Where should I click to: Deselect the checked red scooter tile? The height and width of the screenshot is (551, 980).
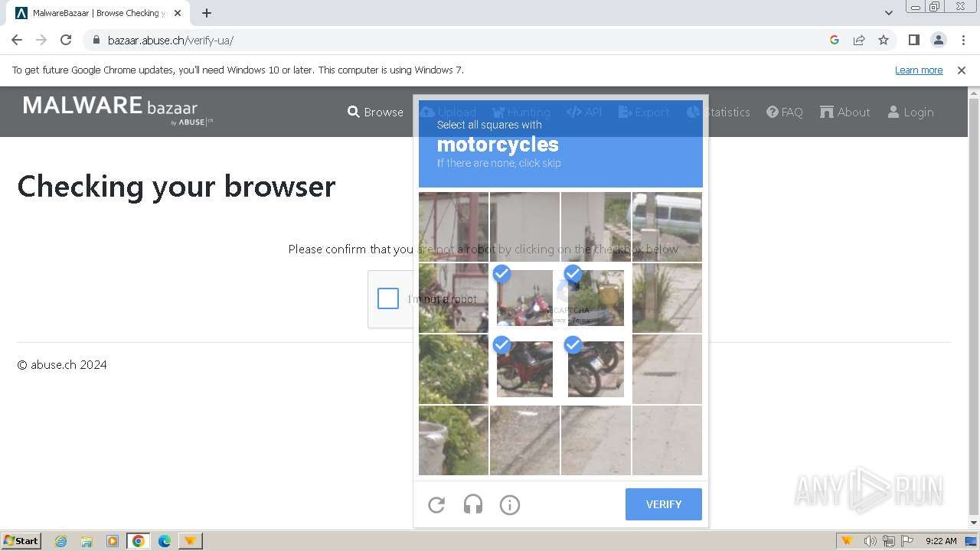(524, 298)
